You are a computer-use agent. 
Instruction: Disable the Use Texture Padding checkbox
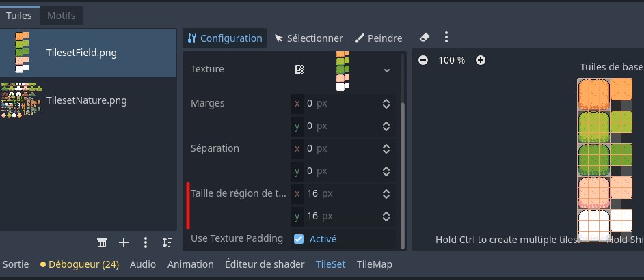coord(299,238)
